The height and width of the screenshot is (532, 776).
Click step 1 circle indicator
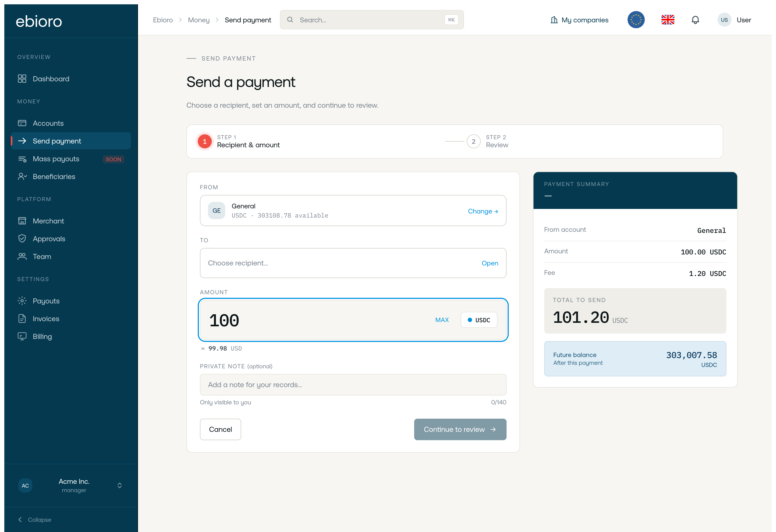point(205,141)
